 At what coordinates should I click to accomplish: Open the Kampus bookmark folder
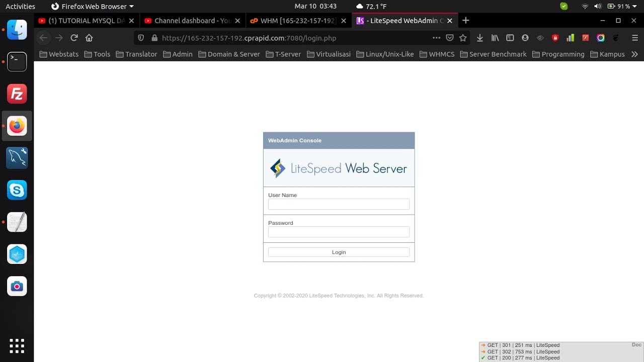[607, 54]
